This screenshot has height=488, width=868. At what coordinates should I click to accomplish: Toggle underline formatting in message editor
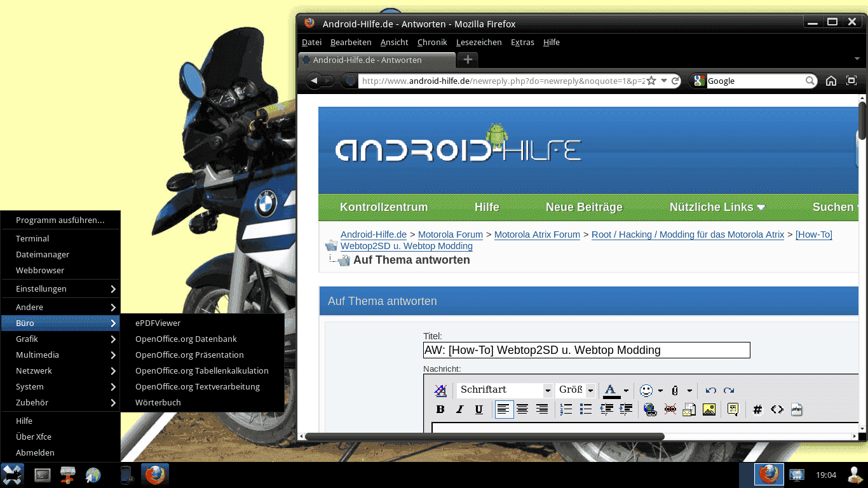[479, 410]
